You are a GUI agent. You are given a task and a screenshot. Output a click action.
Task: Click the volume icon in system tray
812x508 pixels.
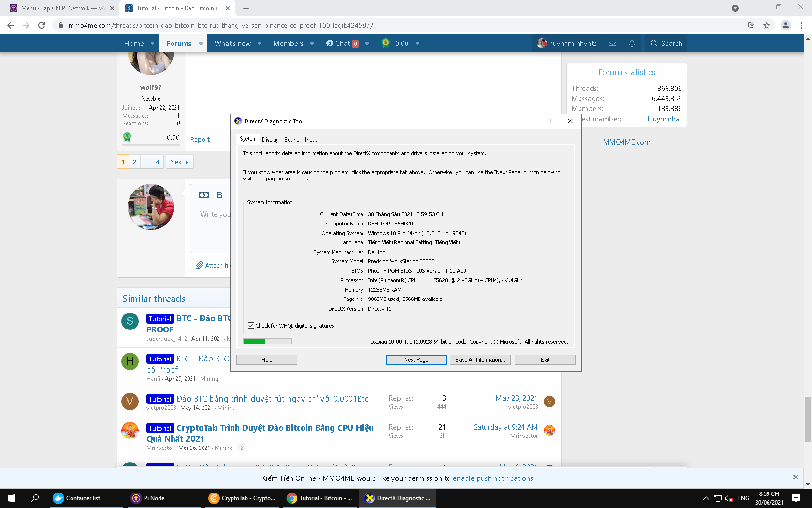pyautogui.click(x=729, y=498)
